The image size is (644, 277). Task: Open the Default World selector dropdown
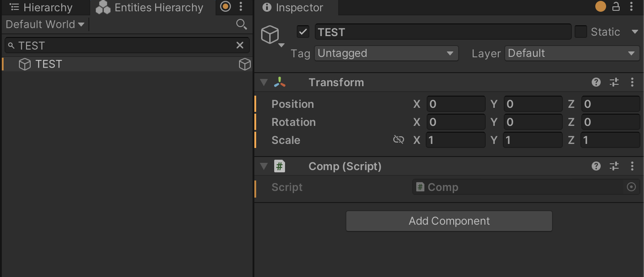coord(45,24)
